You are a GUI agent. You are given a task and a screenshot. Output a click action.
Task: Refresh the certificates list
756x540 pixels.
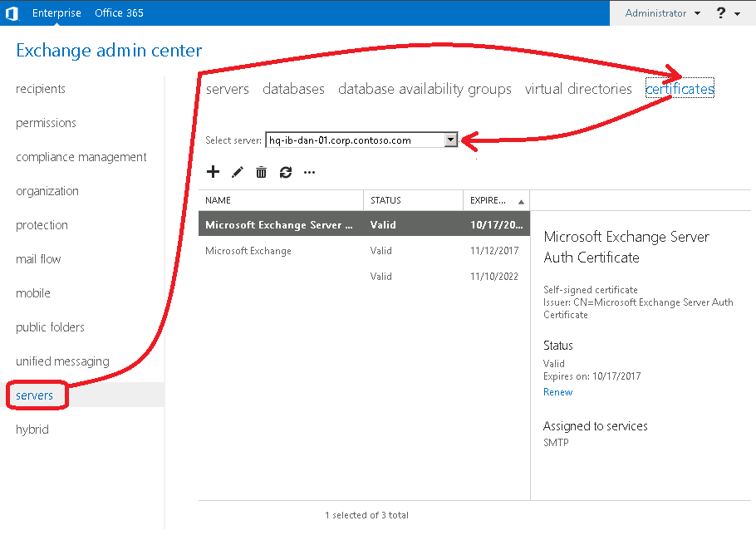[286, 172]
